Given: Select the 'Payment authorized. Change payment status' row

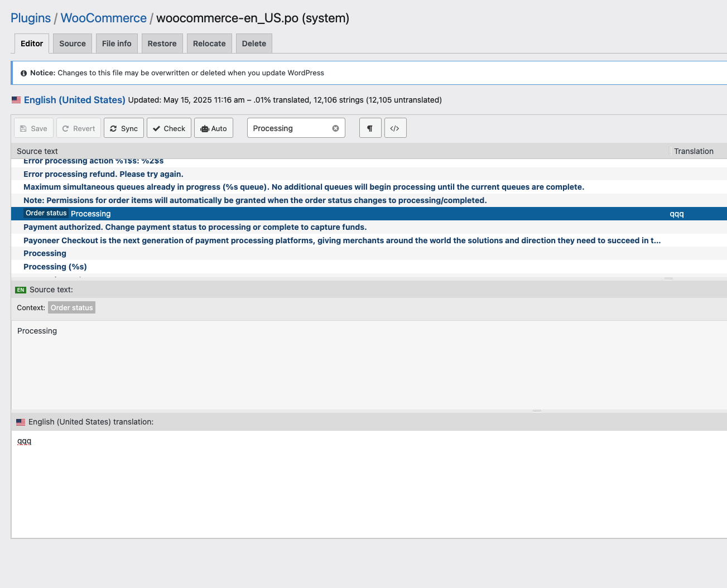Looking at the screenshot, I should [369, 227].
